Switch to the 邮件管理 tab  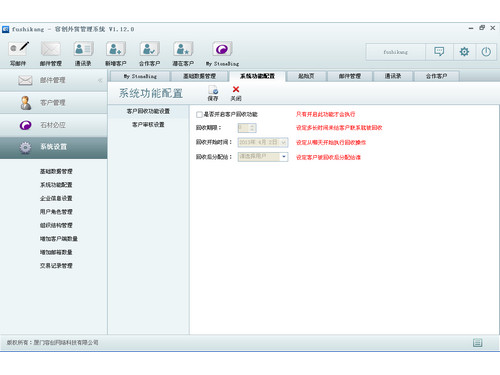[350, 76]
